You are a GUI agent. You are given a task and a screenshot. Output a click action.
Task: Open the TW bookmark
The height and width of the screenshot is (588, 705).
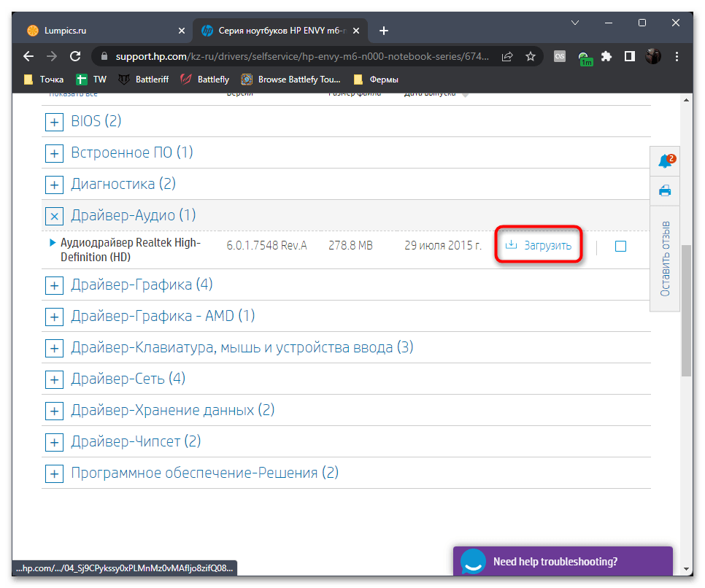click(x=91, y=80)
